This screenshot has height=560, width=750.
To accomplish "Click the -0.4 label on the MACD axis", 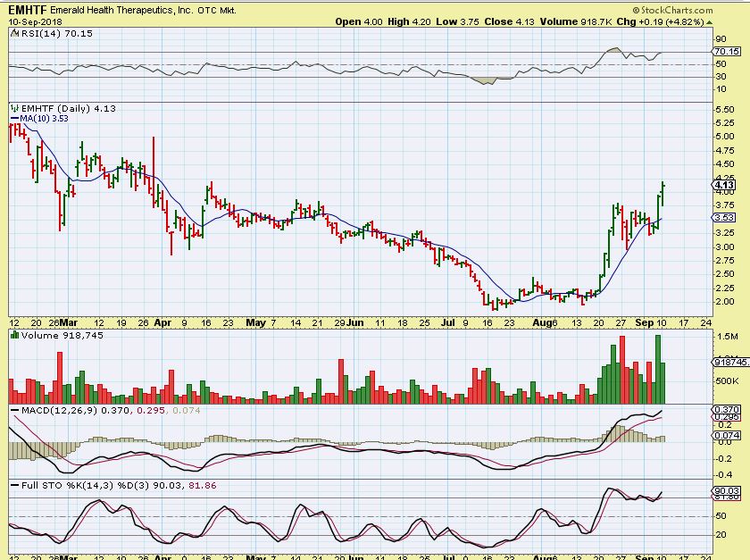I will [724, 475].
